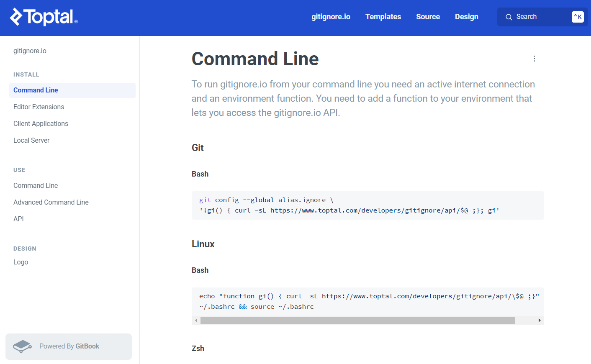This screenshot has width=591, height=364.
Task: Open Editor Extensions page
Action: 72,107
